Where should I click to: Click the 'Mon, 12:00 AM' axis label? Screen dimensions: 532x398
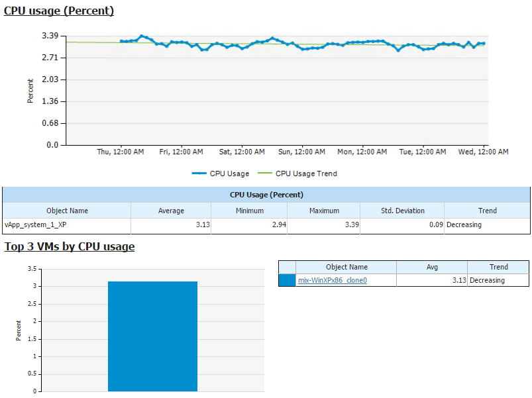point(362,152)
